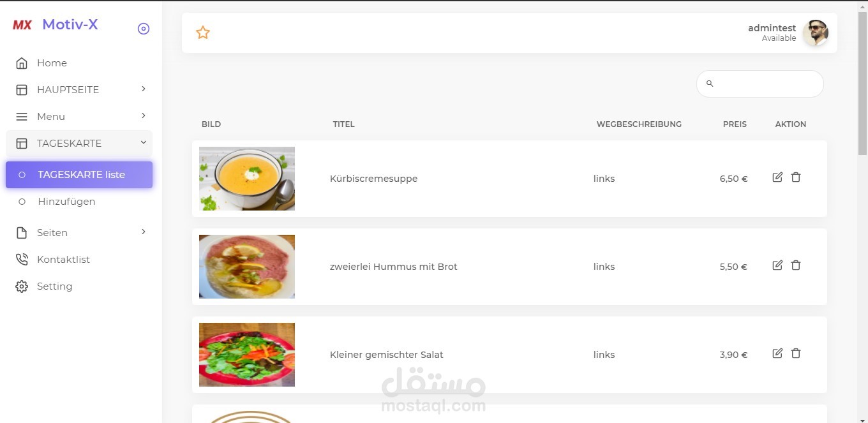Screen dimensions: 868x423
Task: Delete zweierlei Hummus mit Brot item
Action: click(x=796, y=265)
